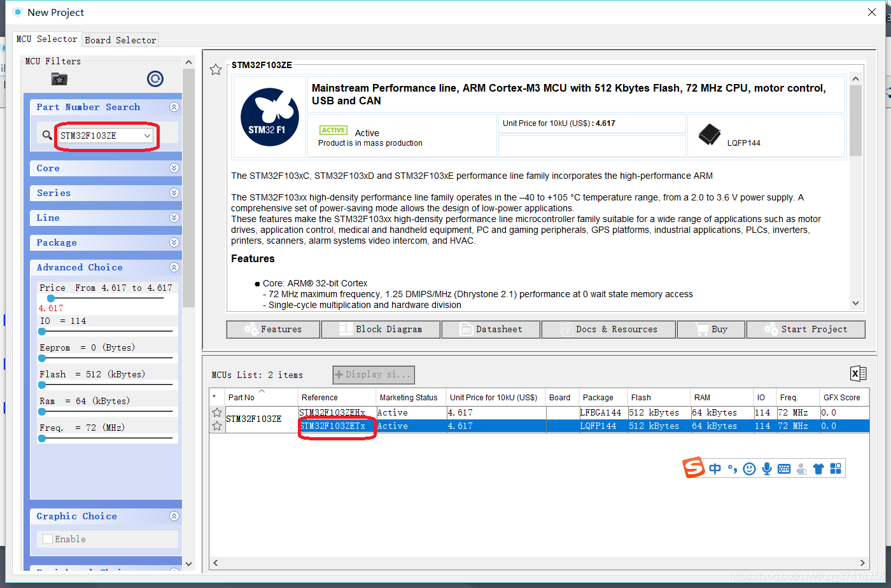891x588 pixels.
Task: Star the STM32F103ZETx row
Action: point(217,426)
